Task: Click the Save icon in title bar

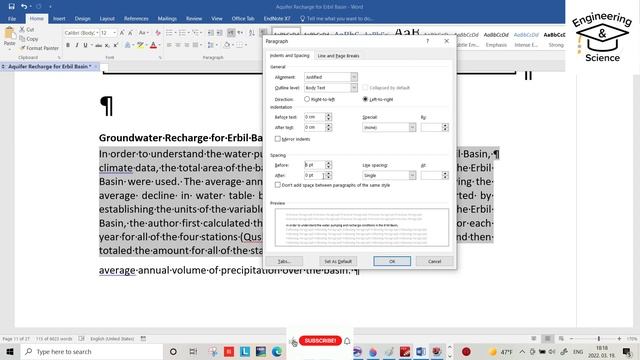Action: click(x=11, y=6)
